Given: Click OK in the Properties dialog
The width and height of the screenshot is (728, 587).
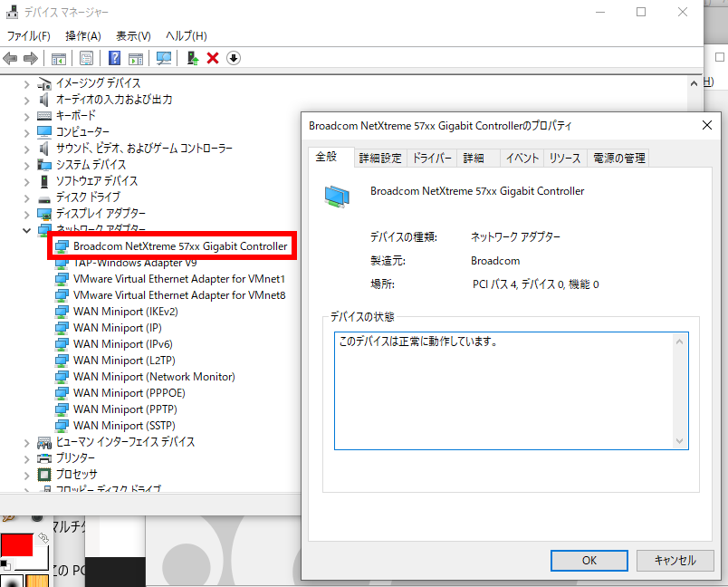Looking at the screenshot, I should pyautogui.click(x=589, y=561).
